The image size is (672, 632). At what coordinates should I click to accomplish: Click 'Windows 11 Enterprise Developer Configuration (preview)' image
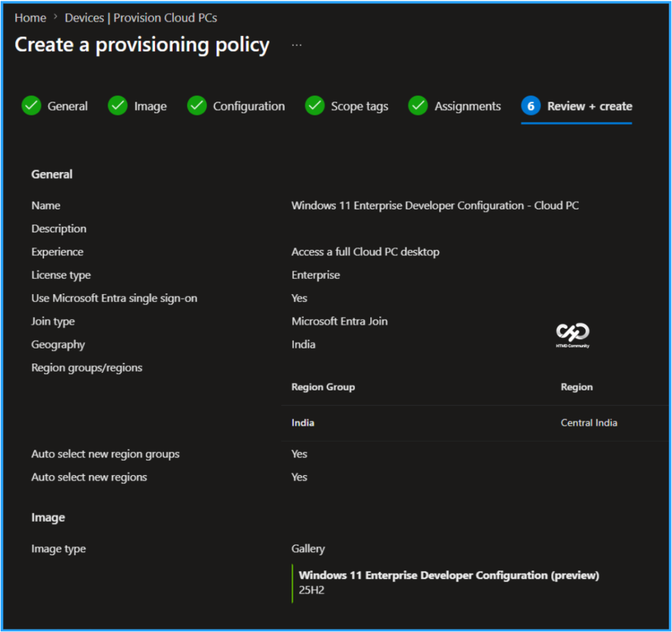tap(449, 576)
